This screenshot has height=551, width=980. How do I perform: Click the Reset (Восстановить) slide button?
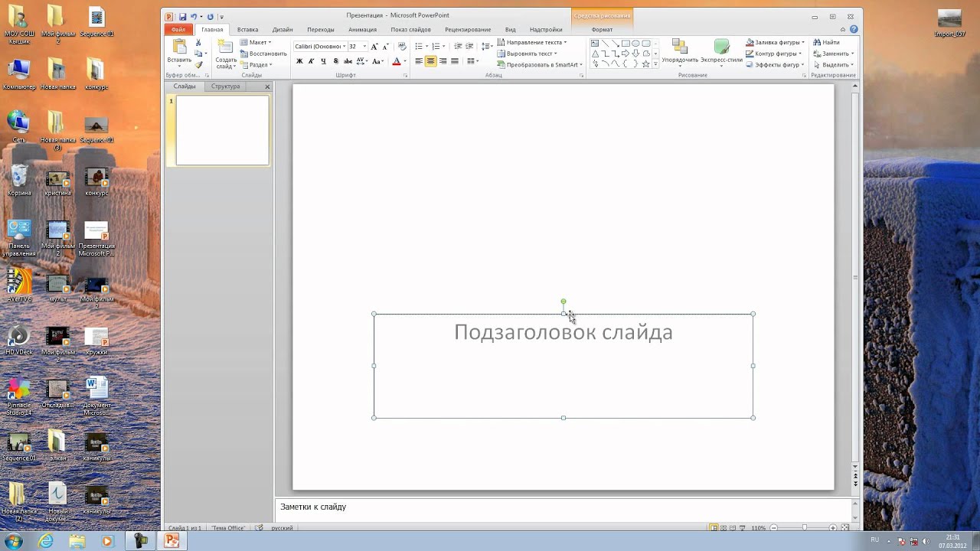263,54
